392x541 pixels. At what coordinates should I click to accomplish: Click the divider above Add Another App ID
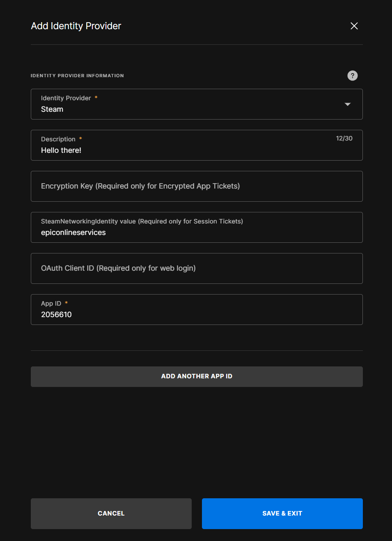[197, 350]
